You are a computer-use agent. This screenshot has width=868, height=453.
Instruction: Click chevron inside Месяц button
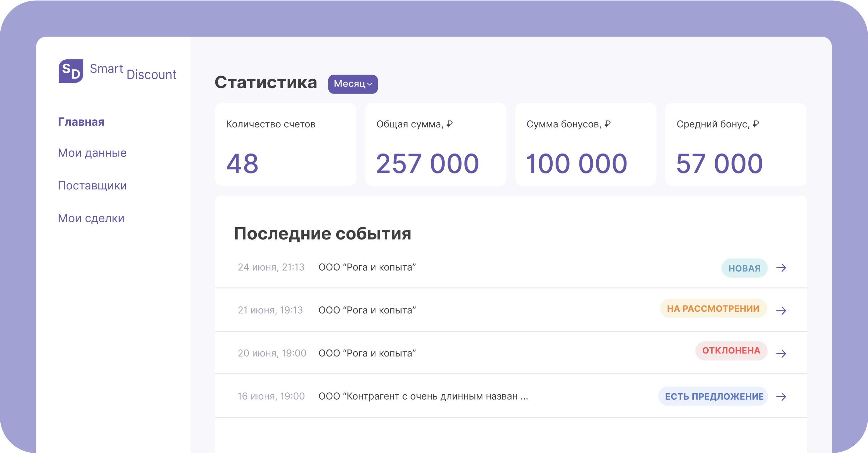pyautogui.click(x=370, y=84)
